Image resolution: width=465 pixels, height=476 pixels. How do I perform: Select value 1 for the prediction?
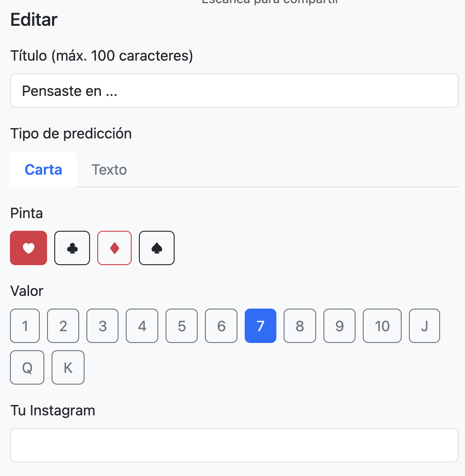(x=25, y=326)
